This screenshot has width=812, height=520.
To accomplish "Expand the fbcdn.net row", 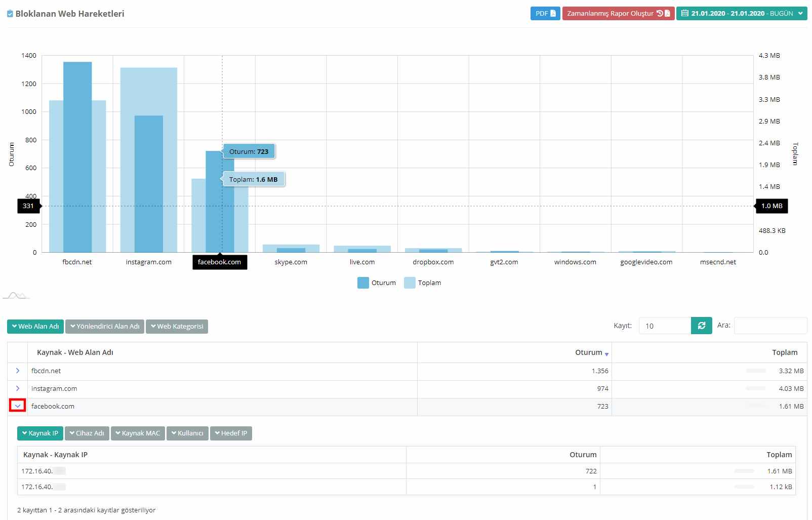I will [18, 371].
